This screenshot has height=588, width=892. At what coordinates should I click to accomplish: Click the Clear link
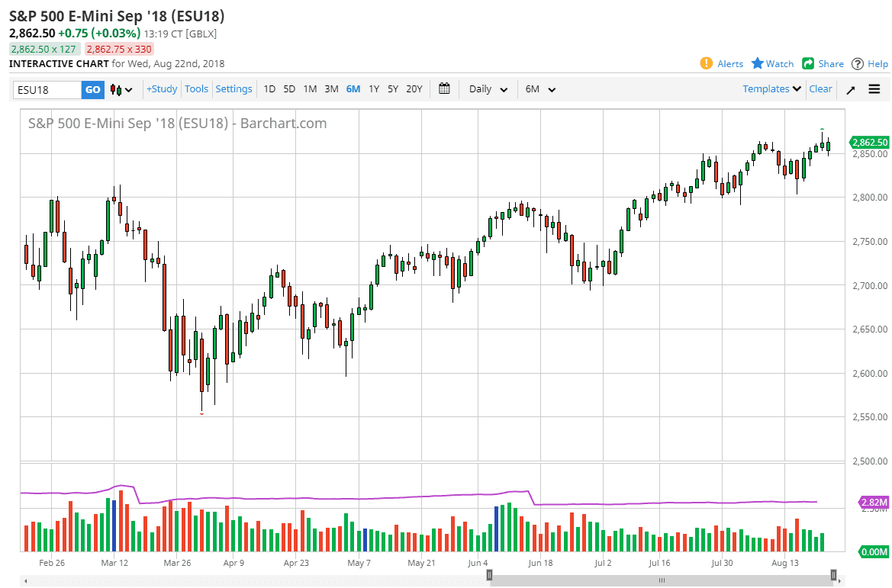(820, 88)
